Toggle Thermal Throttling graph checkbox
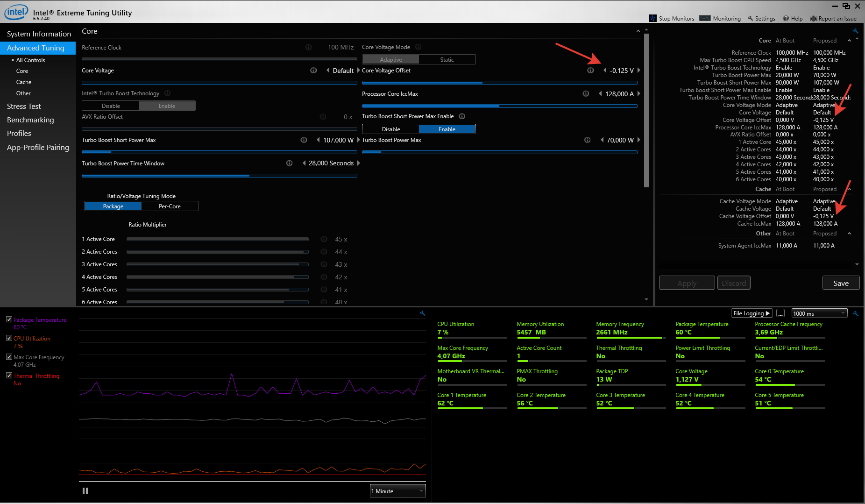This screenshot has height=504, width=865. 9,376
